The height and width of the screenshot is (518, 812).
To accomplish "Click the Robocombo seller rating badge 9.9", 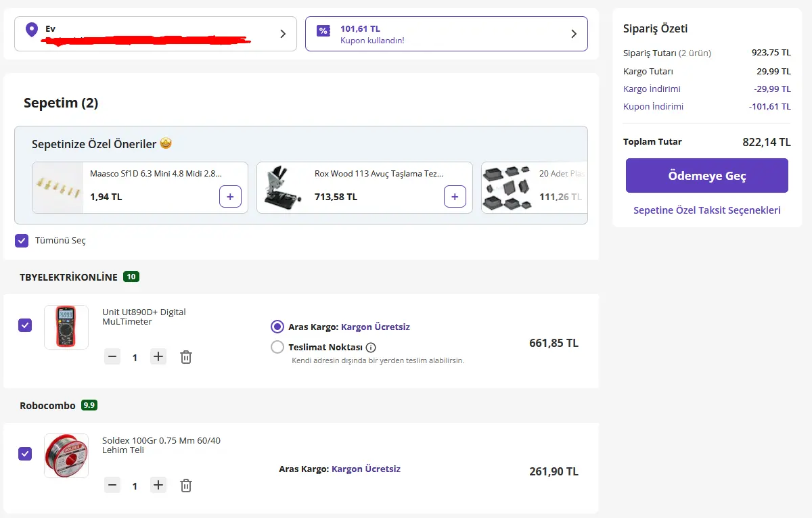I will coord(89,405).
